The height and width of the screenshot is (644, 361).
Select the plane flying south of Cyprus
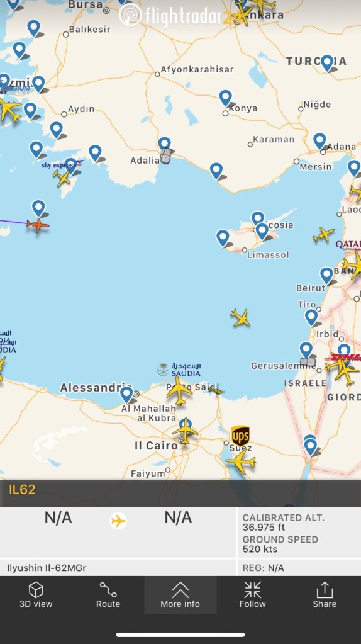[x=240, y=318]
